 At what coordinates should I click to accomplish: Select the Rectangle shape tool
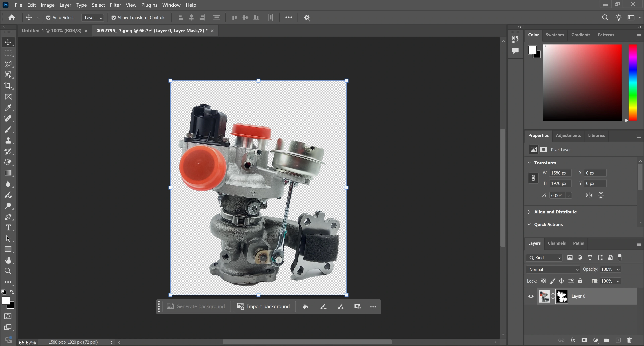click(8, 249)
